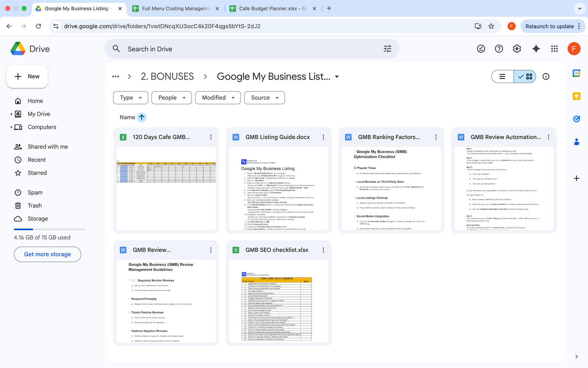The width and height of the screenshot is (588, 368).
Task: Open Shared with me in sidebar
Action: (48, 147)
